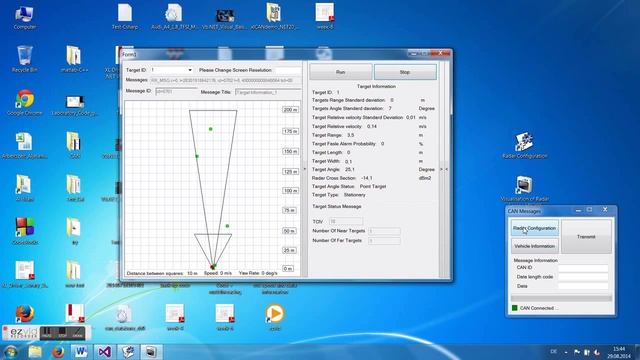Open the Radar Configuration desktop shortcut
The image size is (640, 360).
point(524,145)
